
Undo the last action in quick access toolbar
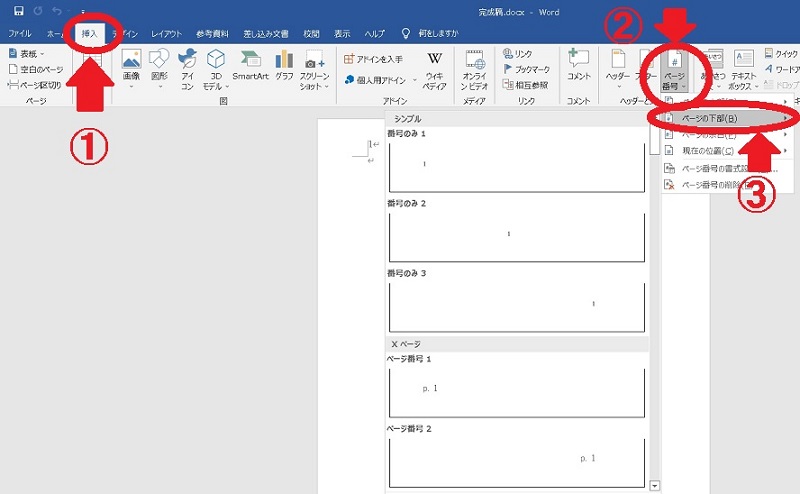(x=57, y=11)
